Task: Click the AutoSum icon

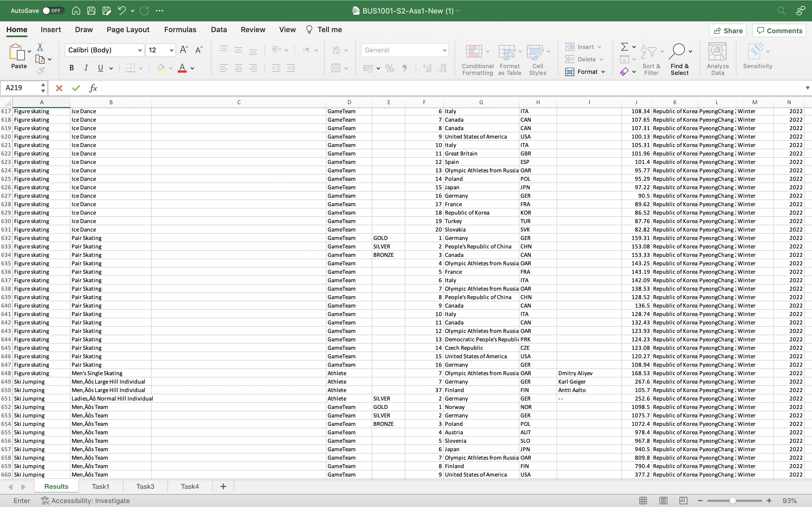Action: [x=625, y=46]
